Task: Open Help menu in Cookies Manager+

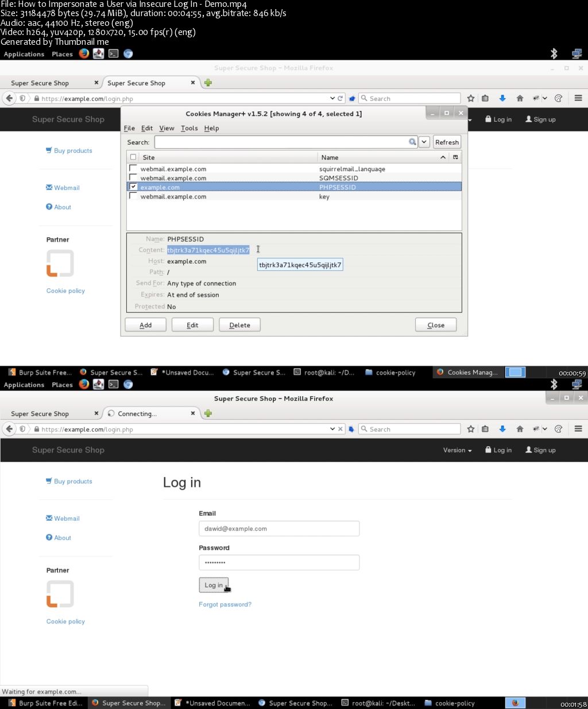Action: tap(211, 128)
